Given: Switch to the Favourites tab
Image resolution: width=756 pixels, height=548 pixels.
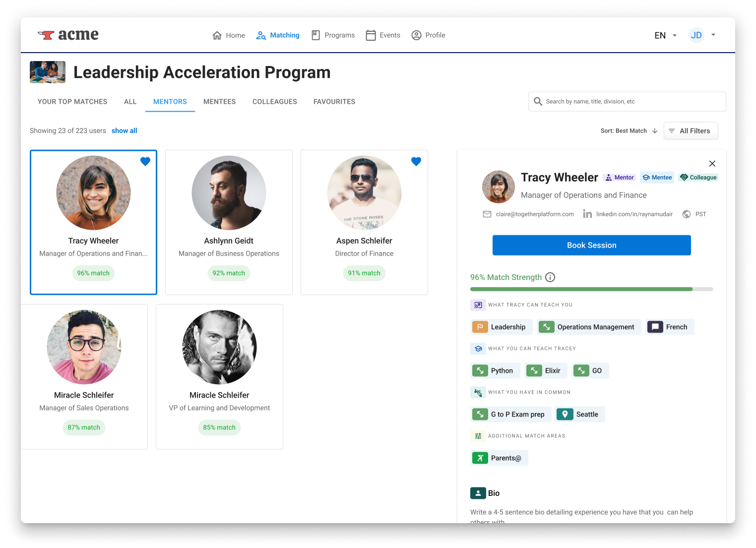Looking at the screenshot, I should point(334,101).
